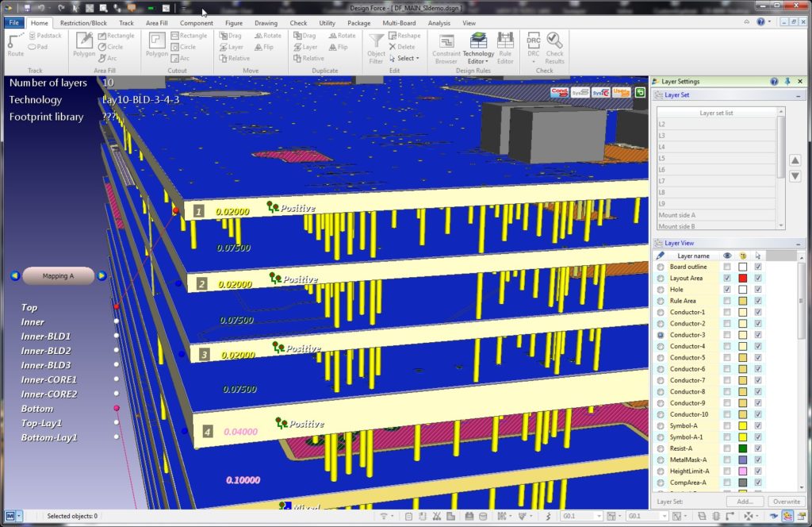Image resolution: width=812 pixels, height=527 pixels.
Task: Enable visibility for the Board outline layer
Action: pyautogui.click(x=727, y=267)
